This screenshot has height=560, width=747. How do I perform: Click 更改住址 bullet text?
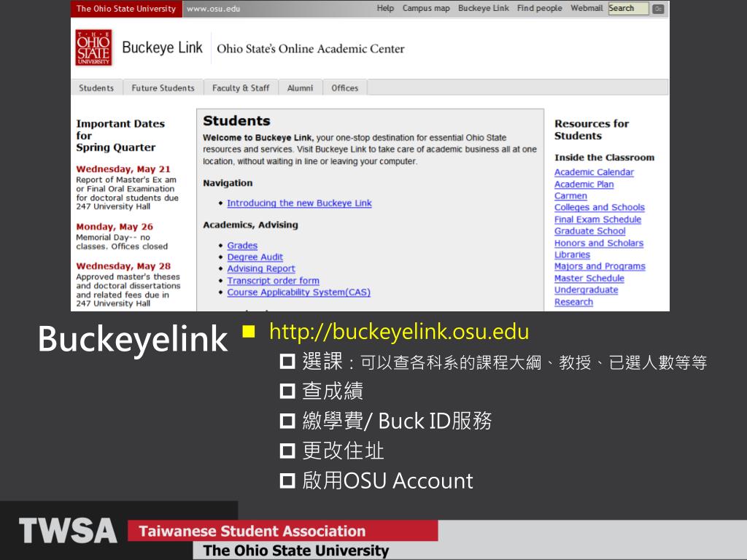pos(343,451)
